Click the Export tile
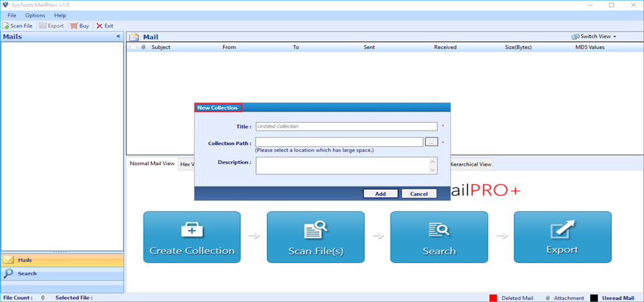The width and height of the screenshot is (644, 302). pos(563,237)
